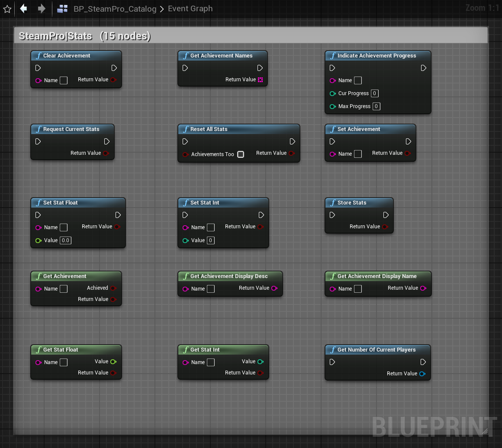Go forward with the right arrow
This screenshot has width=502, height=448.
pyautogui.click(x=42, y=9)
